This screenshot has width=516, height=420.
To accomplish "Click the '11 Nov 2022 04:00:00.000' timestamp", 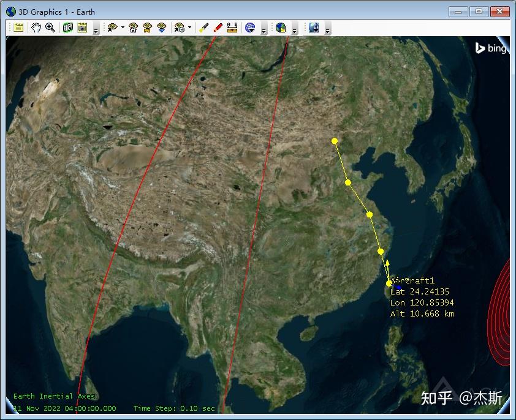I will [x=65, y=408].
